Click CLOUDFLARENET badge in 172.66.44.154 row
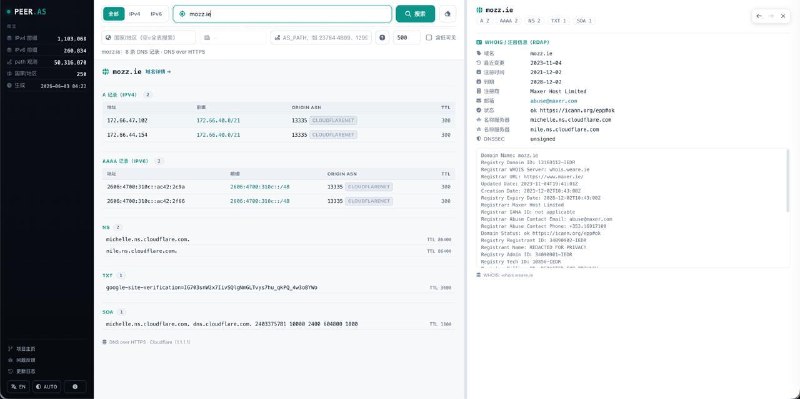The image size is (800, 399). point(333,135)
